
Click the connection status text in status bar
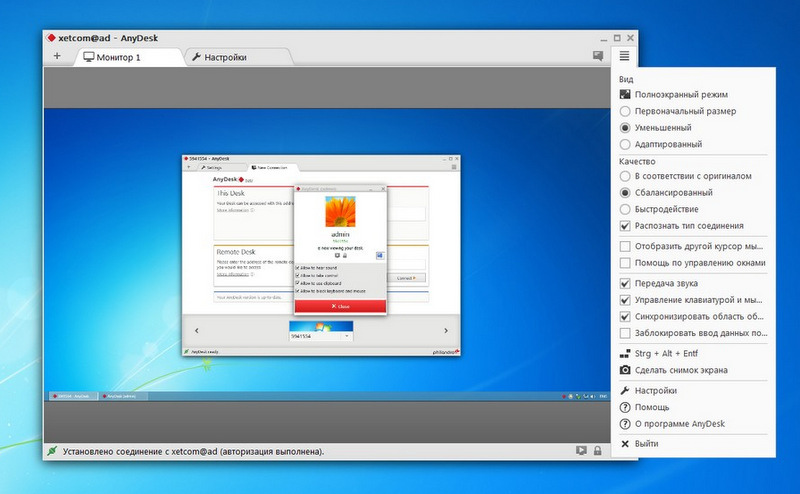click(193, 451)
